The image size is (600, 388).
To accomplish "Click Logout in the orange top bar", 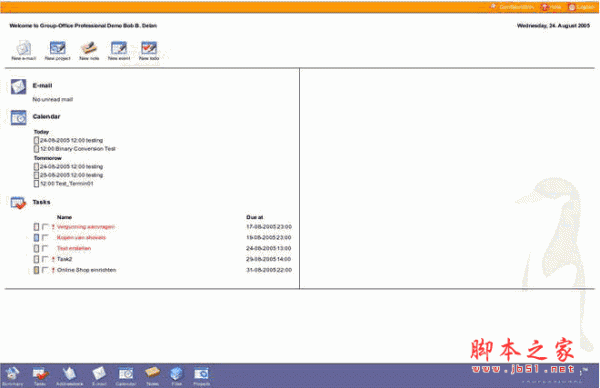I will pos(581,7).
